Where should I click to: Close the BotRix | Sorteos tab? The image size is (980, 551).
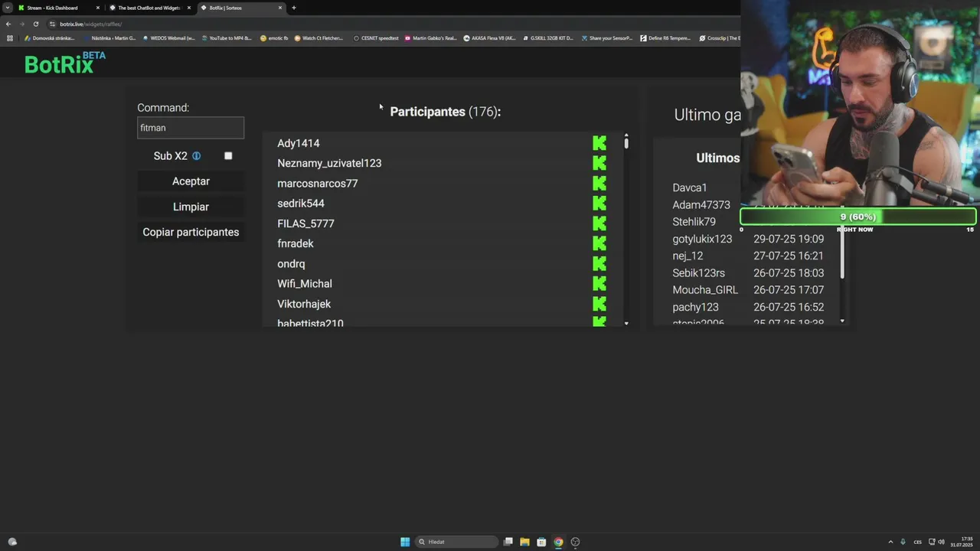click(280, 8)
